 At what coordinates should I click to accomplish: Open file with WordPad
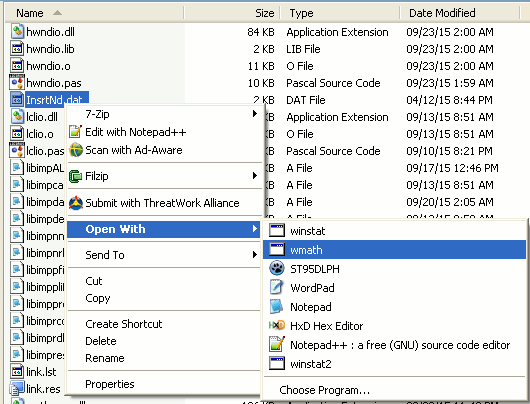pos(394,288)
